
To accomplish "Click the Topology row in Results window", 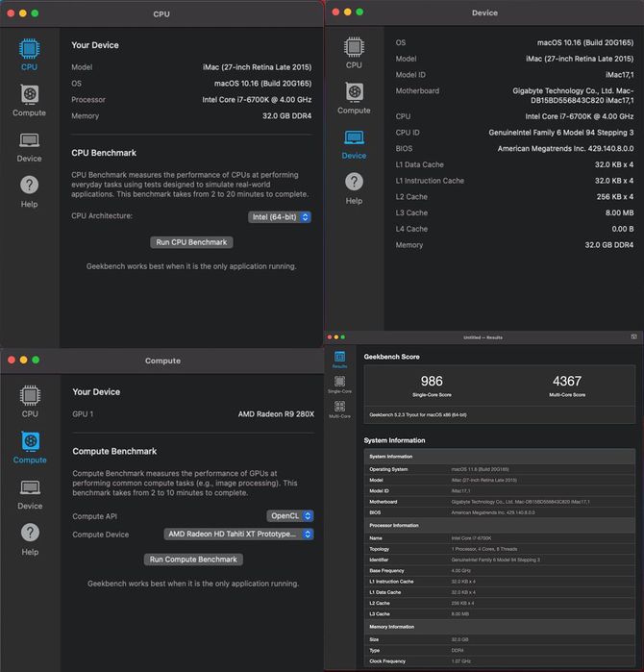I will point(500,549).
